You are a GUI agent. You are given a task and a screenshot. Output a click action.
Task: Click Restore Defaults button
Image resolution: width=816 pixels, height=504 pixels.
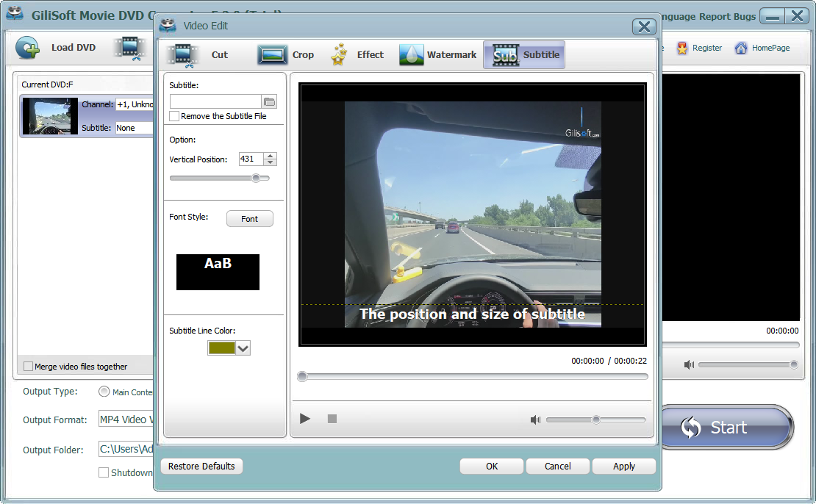[201, 466]
